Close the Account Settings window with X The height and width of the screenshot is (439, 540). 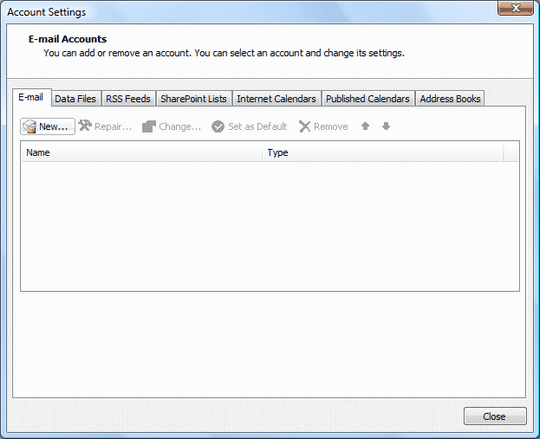click(515, 8)
